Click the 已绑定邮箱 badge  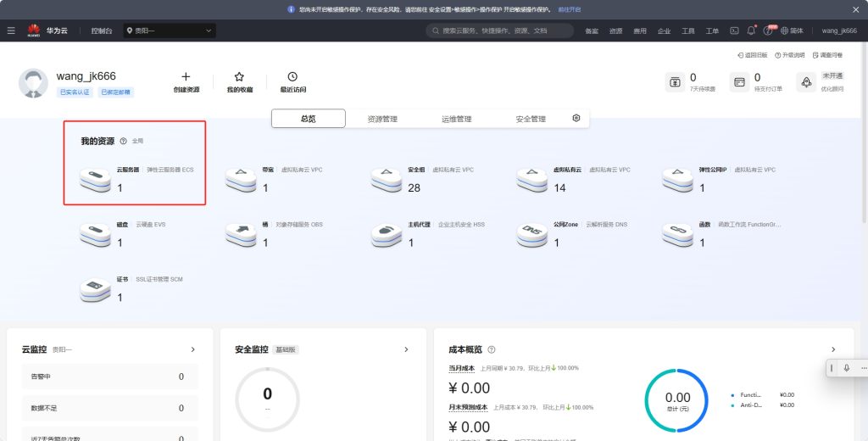coord(115,92)
